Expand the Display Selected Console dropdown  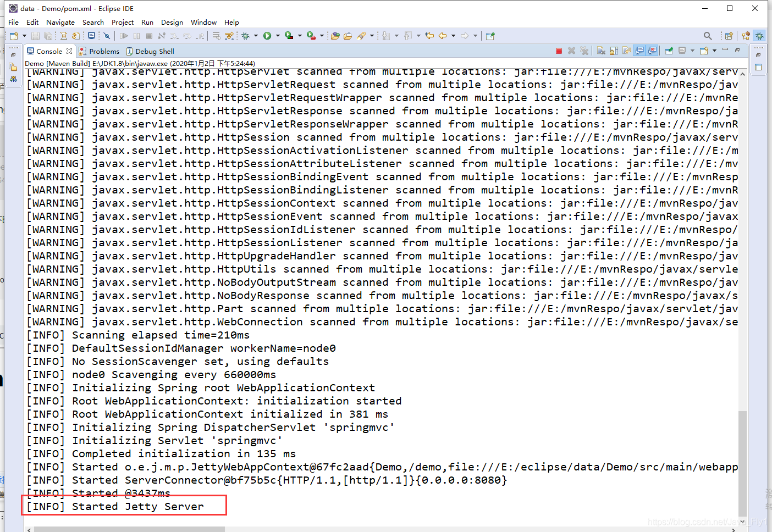(x=692, y=51)
